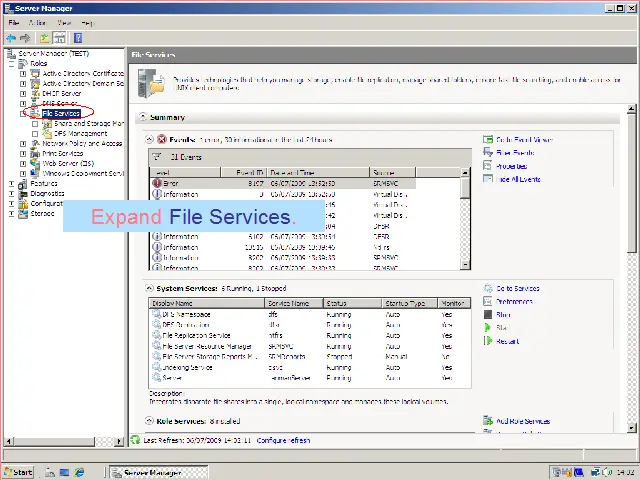Click the Add Role Services link
The width and height of the screenshot is (640, 480).
pos(523,421)
